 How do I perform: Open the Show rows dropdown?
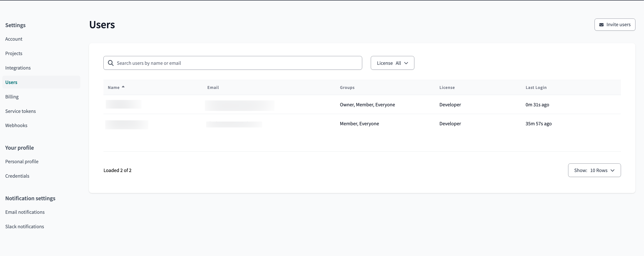coord(594,170)
